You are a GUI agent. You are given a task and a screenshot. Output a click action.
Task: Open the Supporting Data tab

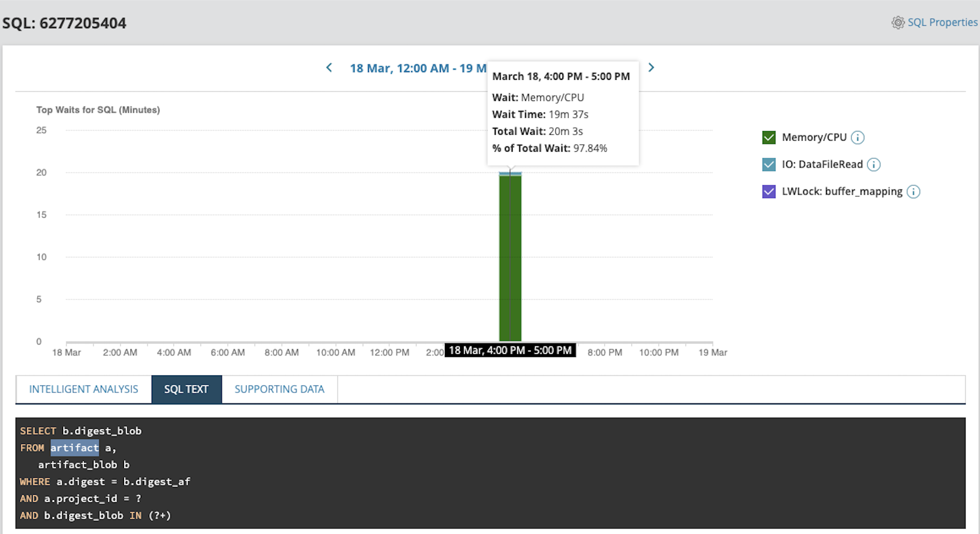pyautogui.click(x=279, y=389)
